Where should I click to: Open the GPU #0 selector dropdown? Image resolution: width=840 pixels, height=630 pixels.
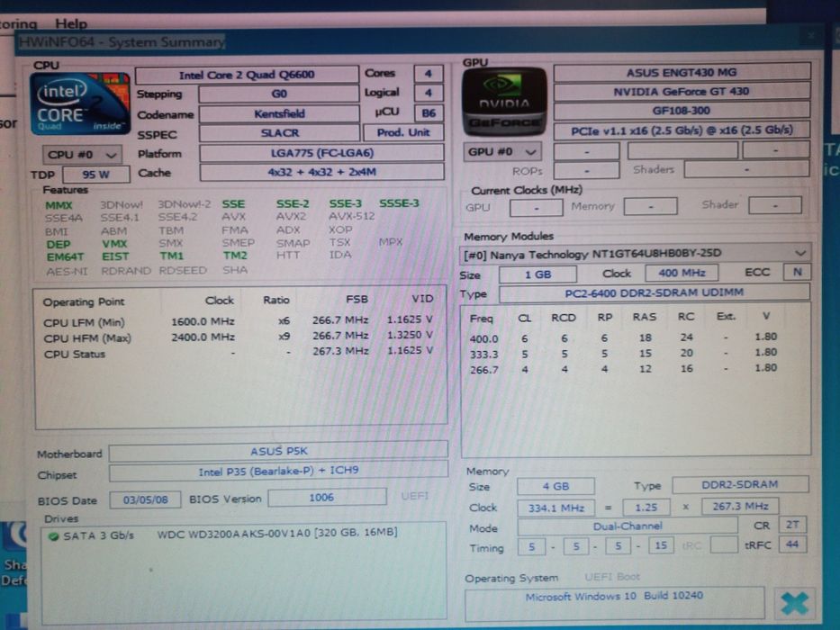(x=502, y=151)
